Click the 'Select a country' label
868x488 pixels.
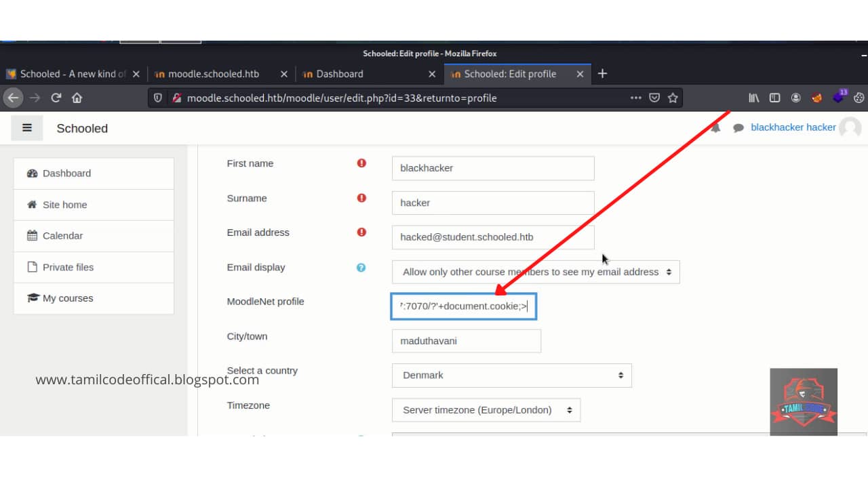(x=262, y=371)
